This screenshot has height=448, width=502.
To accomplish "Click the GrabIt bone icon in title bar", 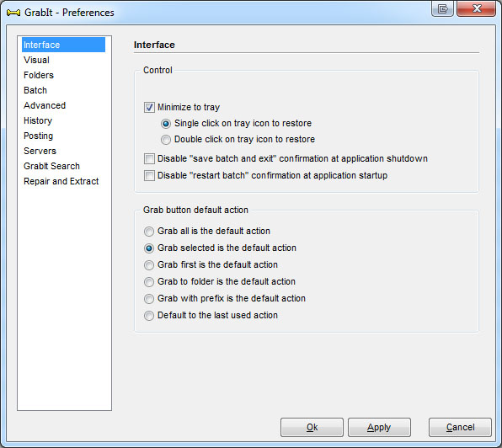I will coord(13,13).
